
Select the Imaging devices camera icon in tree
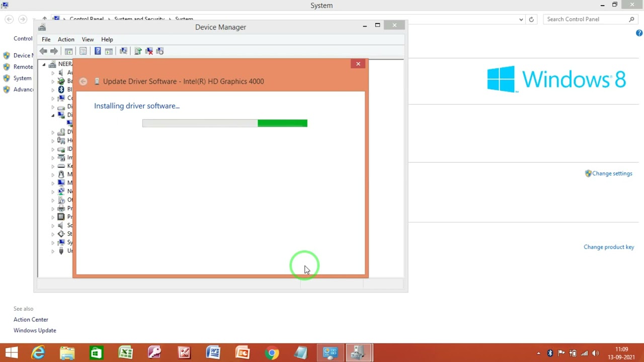coord(61,157)
